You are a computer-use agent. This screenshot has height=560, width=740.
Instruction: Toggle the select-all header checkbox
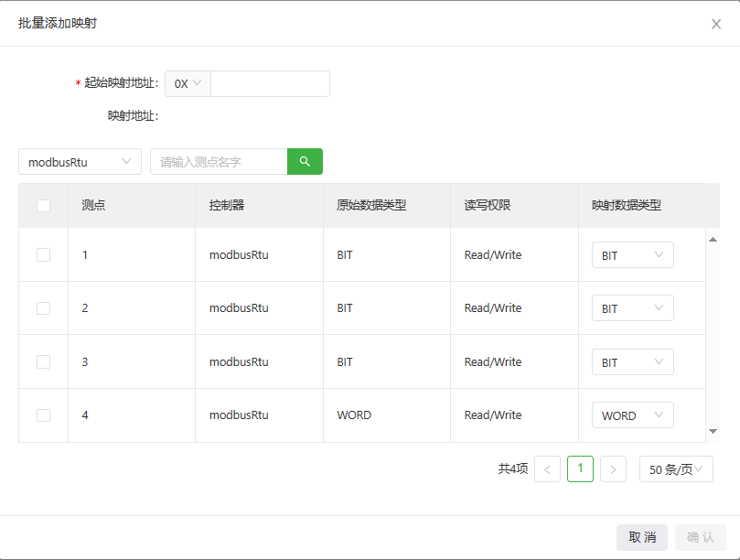[43, 206]
